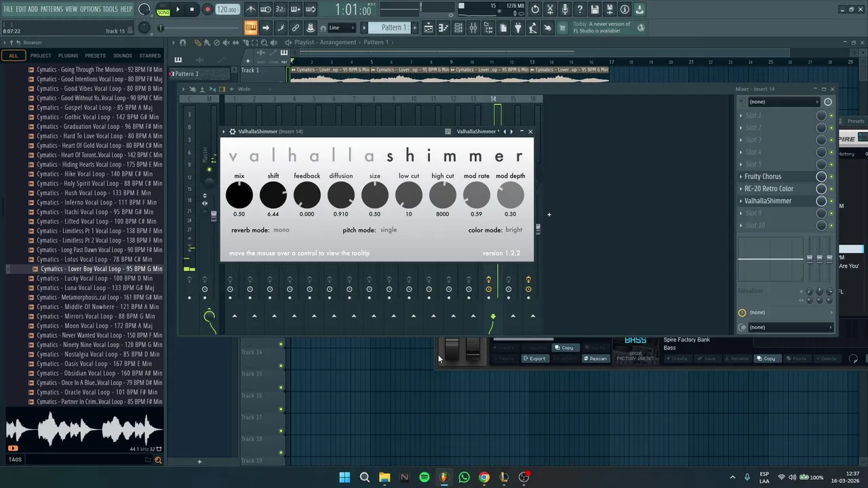Image resolution: width=868 pixels, height=488 pixels.
Task: Click reverb mode value mono
Action: coord(281,230)
